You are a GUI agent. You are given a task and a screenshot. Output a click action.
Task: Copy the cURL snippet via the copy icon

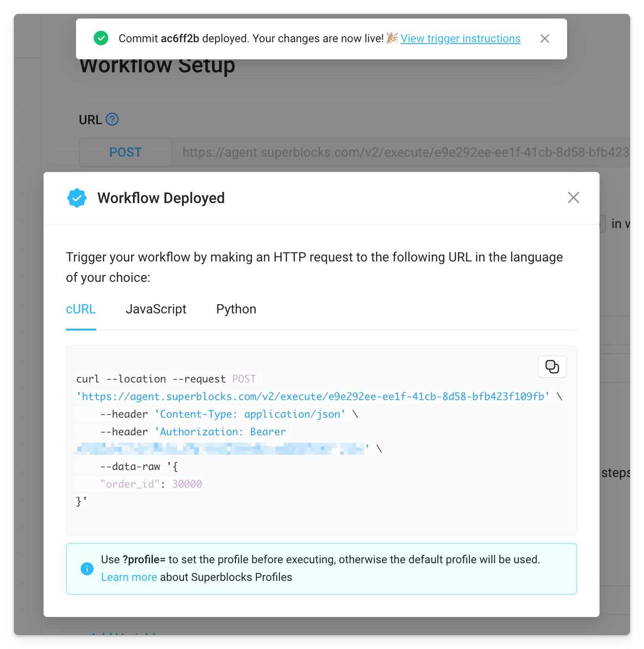(x=552, y=367)
